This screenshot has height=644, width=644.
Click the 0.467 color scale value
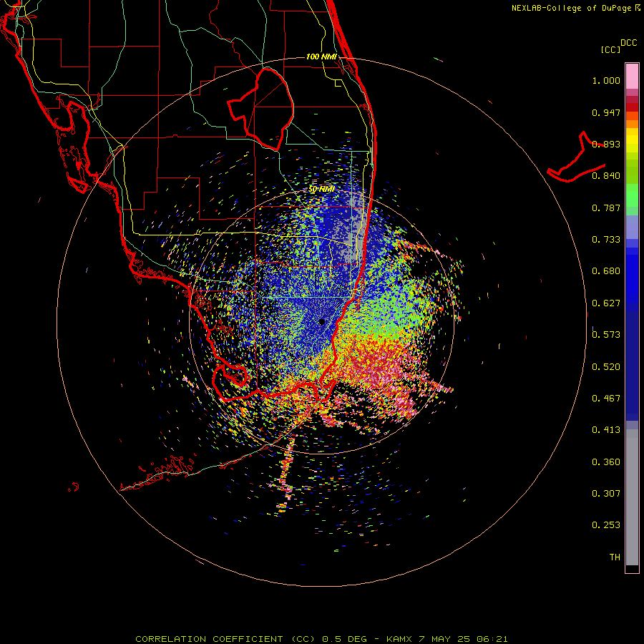(x=606, y=399)
